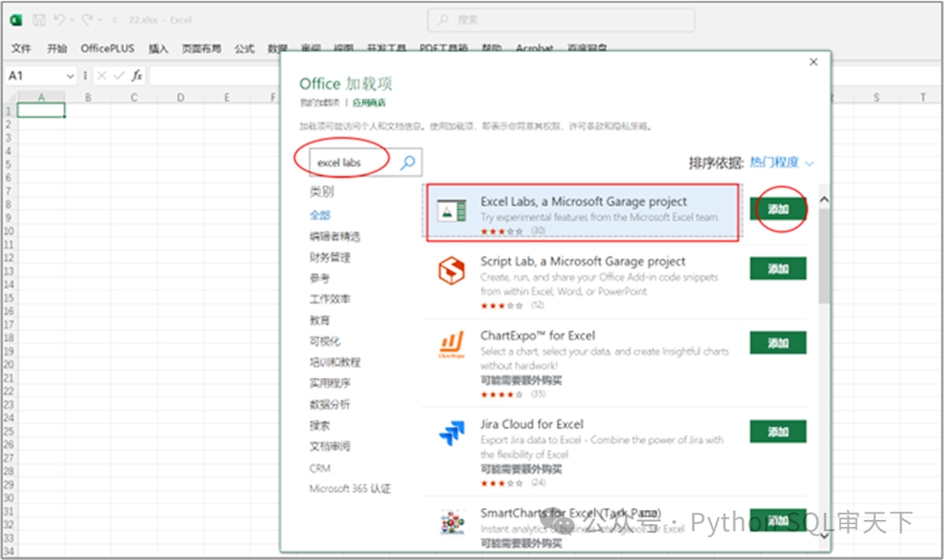This screenshot has height=560, width=944.
Task: Select the 可视化 category
Action: coord(325,341)
